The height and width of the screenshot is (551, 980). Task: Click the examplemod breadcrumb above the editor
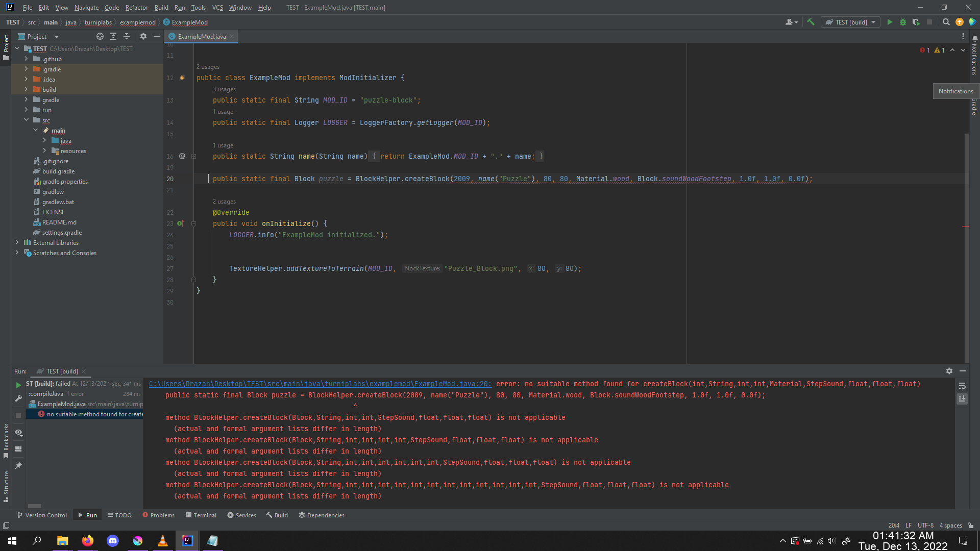coord(137,22)
